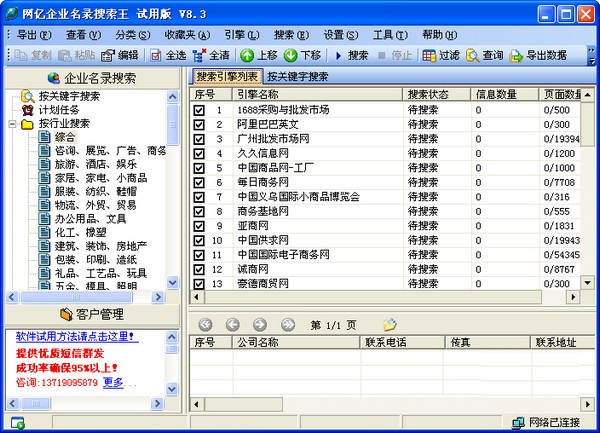Viewport: 600px width, 433px height.
Task: Open the 引擎 menu
Action: 242,35
